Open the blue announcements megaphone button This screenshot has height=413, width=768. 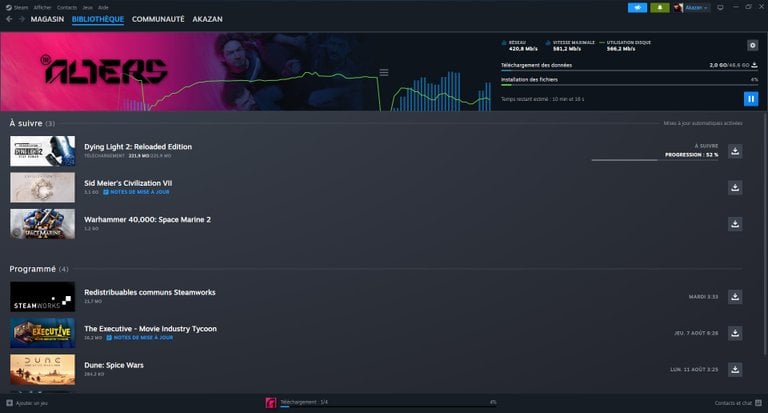[637, 7]
